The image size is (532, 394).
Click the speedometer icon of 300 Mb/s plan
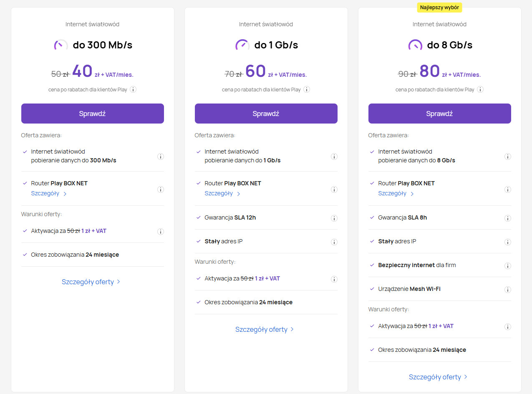61,45
